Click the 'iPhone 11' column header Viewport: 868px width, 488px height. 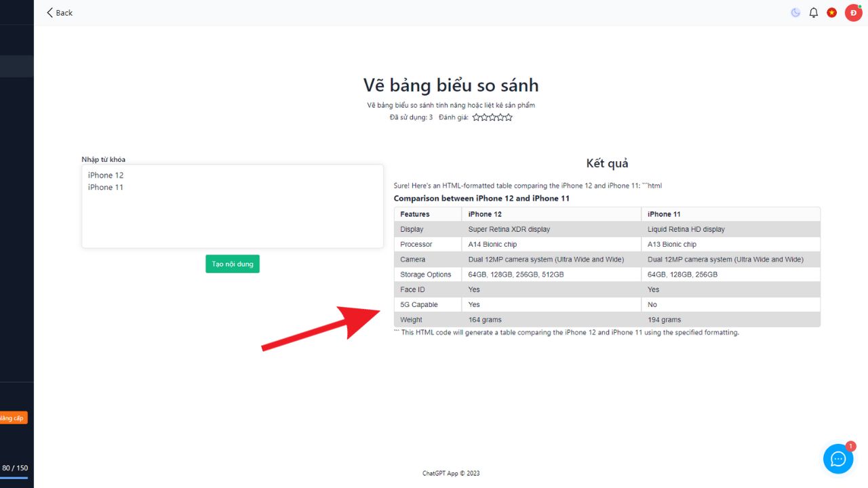(x=731, y=214)
